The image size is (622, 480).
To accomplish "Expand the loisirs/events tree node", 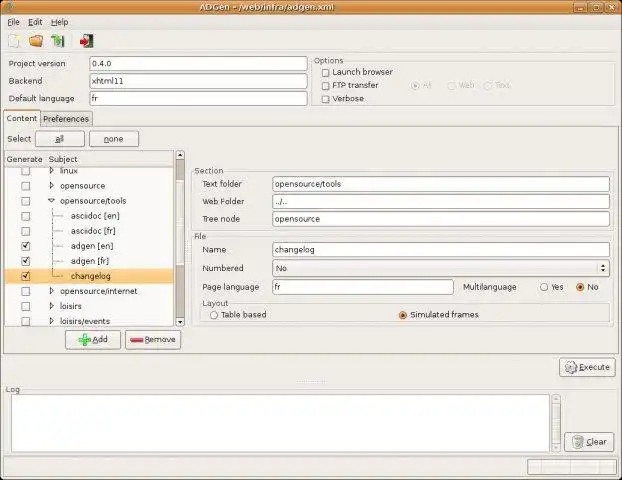I will [x=51, y=321].
